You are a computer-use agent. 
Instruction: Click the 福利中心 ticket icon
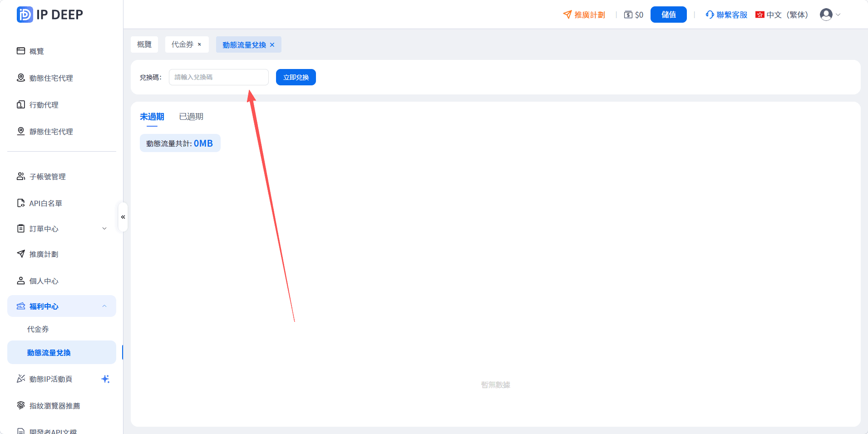[x=21, y=306]
